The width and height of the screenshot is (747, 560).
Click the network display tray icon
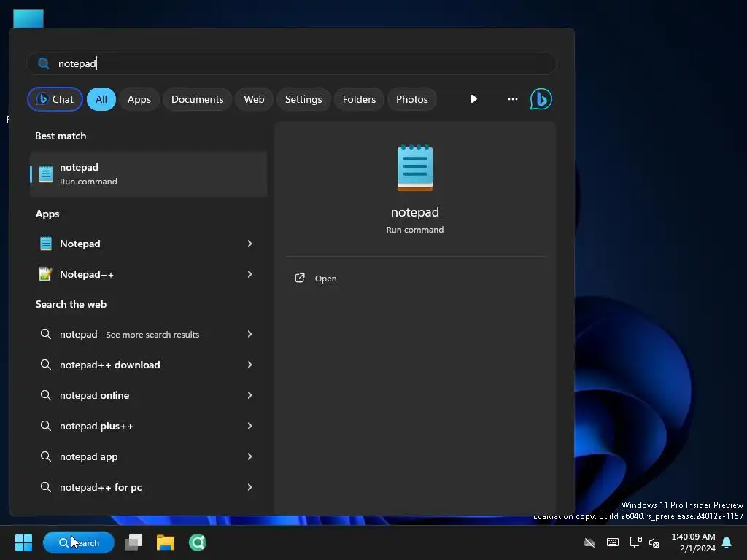[x=635, y=542]
